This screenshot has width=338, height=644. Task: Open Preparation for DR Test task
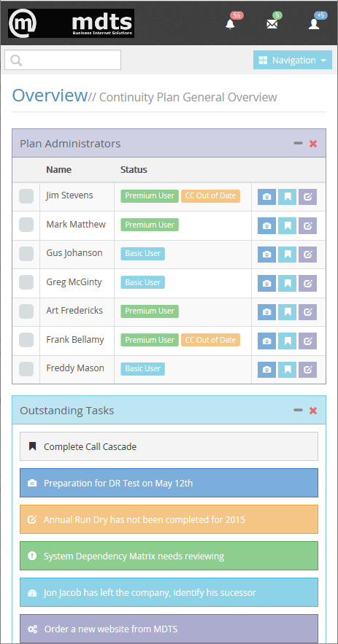[169, 483]
